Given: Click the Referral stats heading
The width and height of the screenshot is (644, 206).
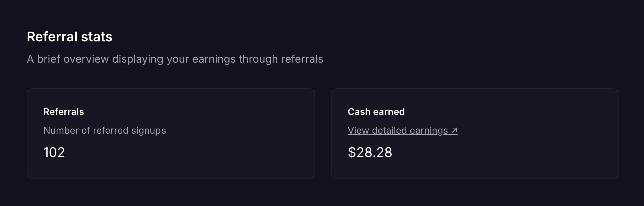Looking at the screenshot, I should pos(69,37).
